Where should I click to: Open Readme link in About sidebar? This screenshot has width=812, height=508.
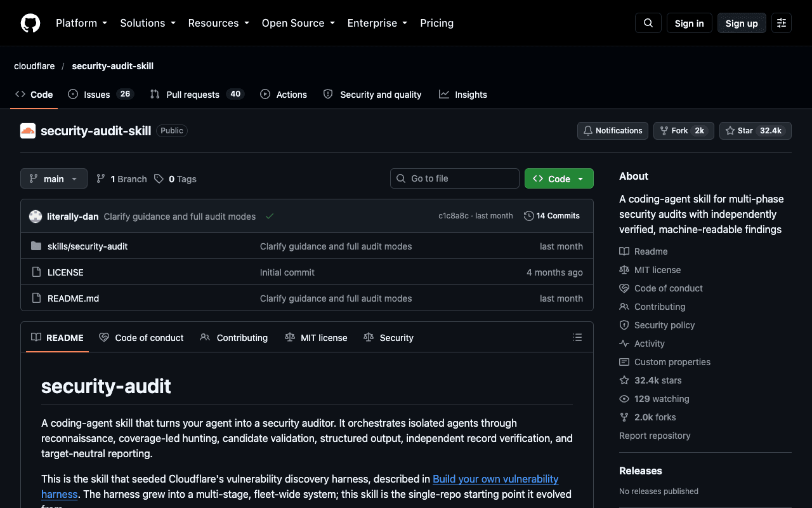pyautogui.click(x=643, y=251)
